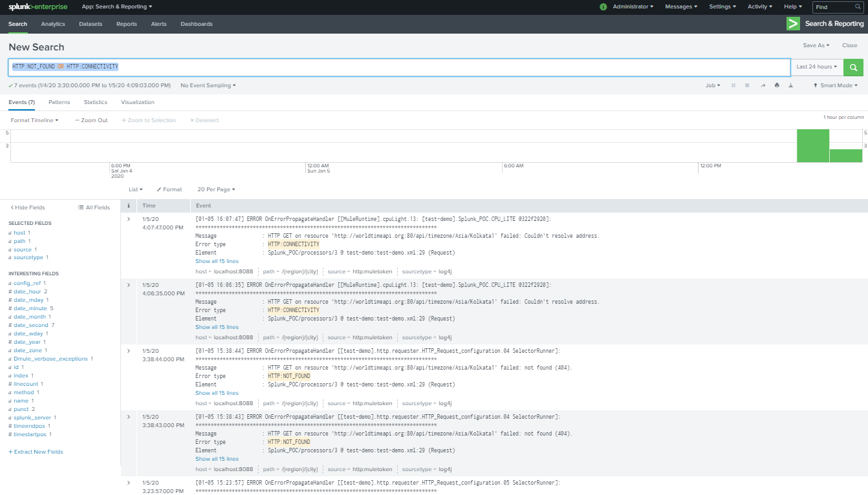This screenshot has height=495, width=868.
Task: Open the Last 24 hours time range picker
Action: (x=817, y=67)
